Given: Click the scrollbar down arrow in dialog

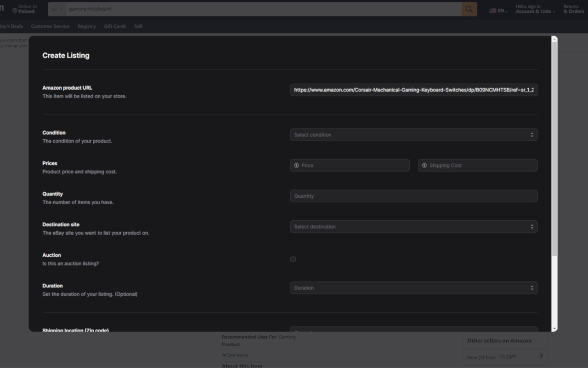Looking at the screenshot, I should click(x=554, y=329).
